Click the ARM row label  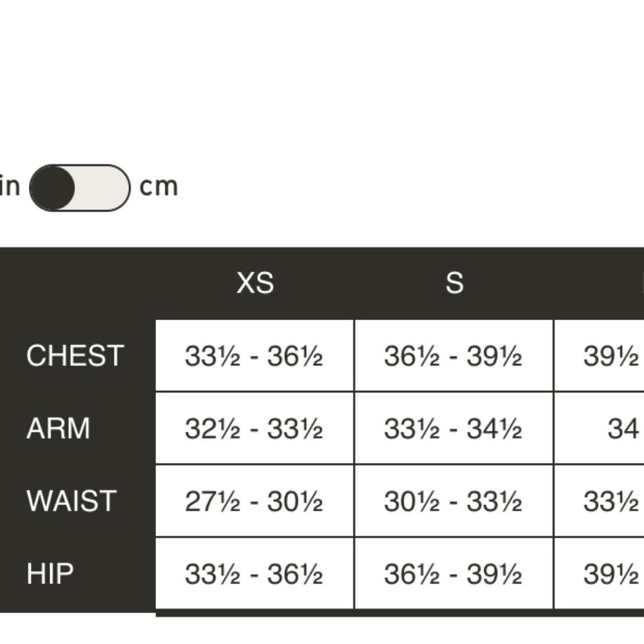click(58, 429)
